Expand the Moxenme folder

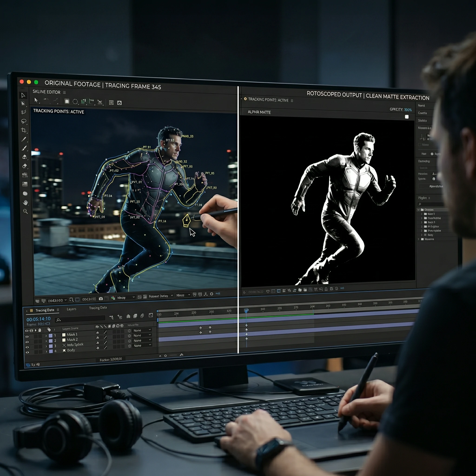tap(419, 239)
